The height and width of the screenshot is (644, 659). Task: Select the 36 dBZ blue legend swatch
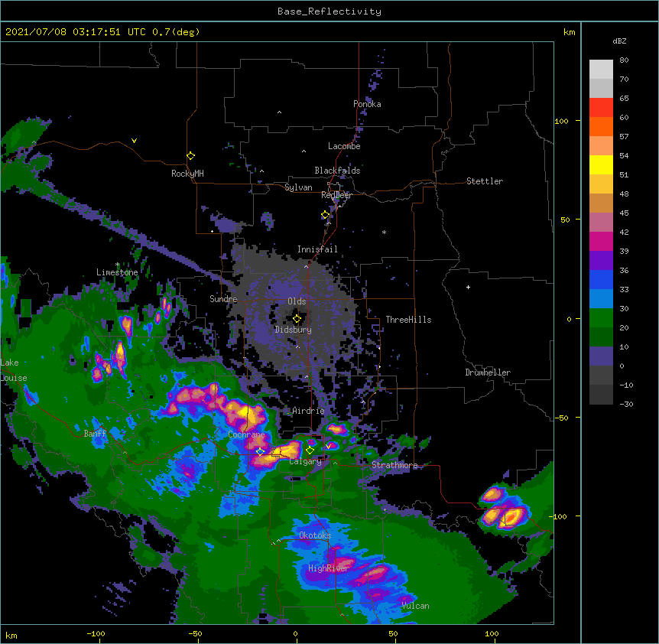[x=601, y=279]
